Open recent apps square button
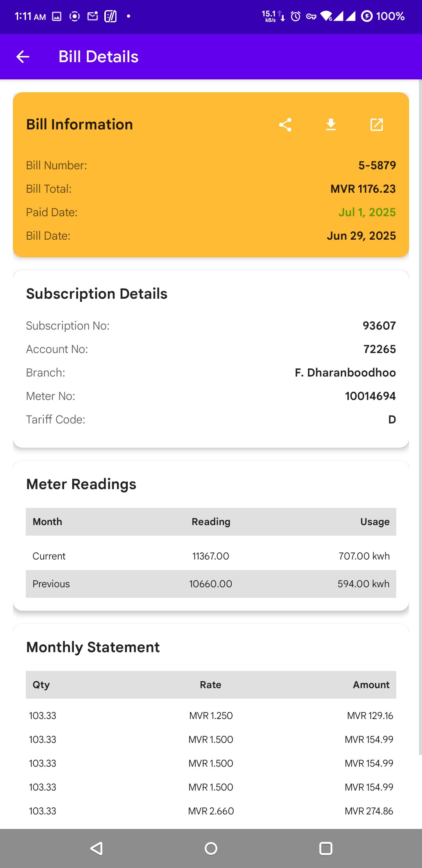Viewport: 422px width, 868px height. [x=325, y=848]
